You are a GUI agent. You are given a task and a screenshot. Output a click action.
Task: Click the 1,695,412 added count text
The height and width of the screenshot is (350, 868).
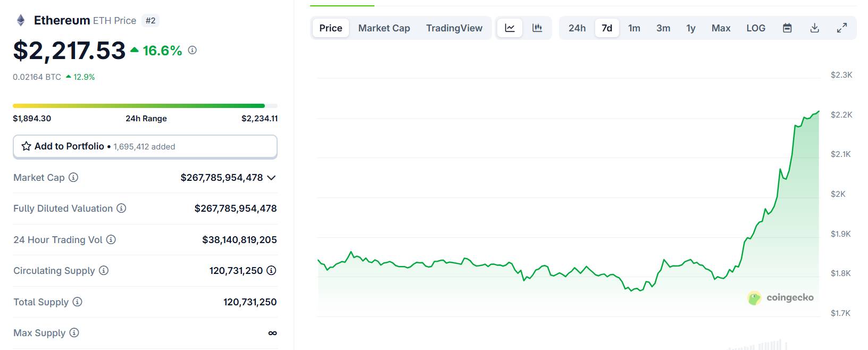click(144, 147)
